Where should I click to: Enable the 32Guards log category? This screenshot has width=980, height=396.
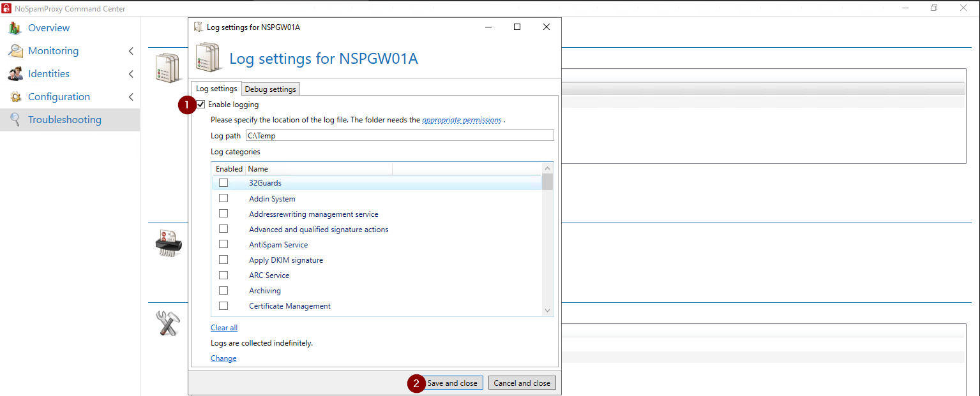pos(223,183)
